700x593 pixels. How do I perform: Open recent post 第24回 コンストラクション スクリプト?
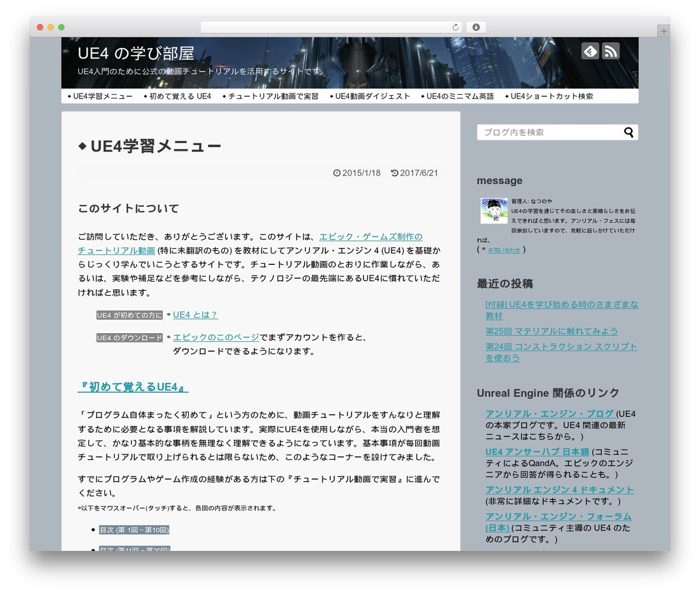click(x=561, y=352)
